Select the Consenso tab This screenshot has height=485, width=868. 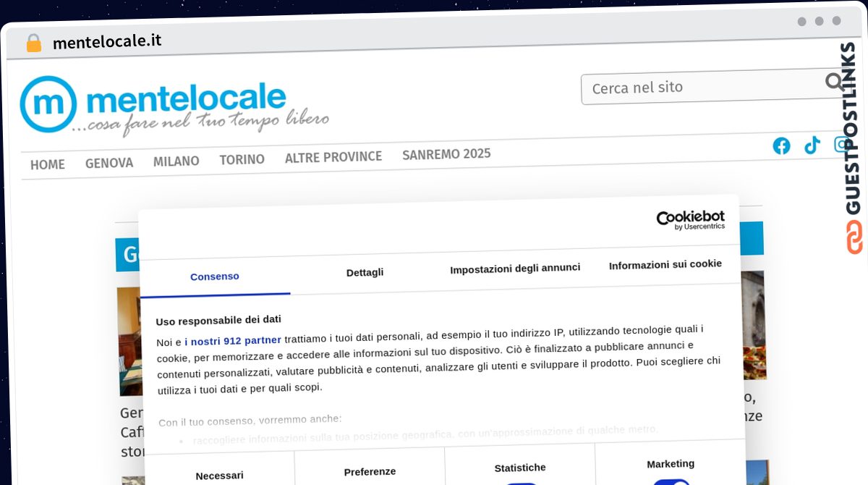tap(215, 277)
